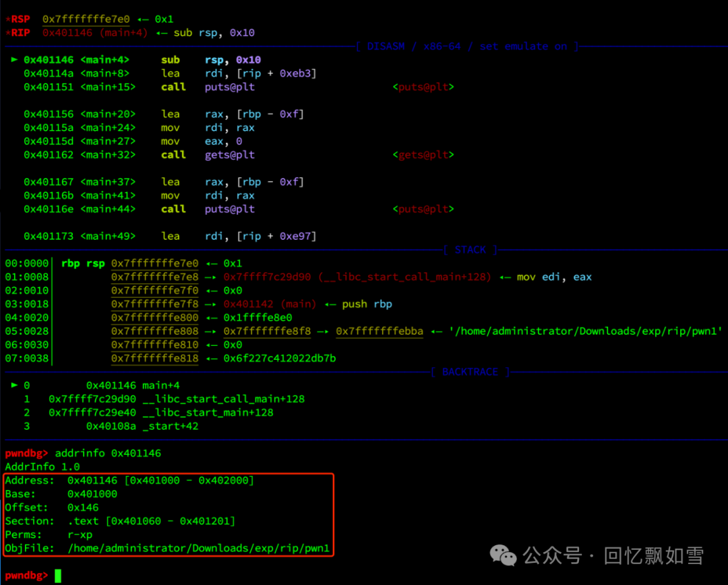728x585 pixels.
Task: Click the 'addrinfo 0x401146' command text
Action: (108, 453)
